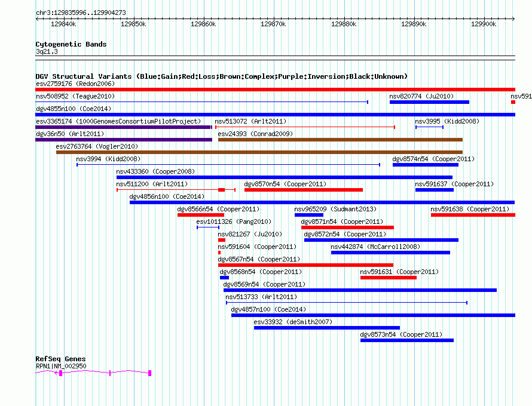Select the nsv508952 (Teague2010) label
The image size is (532, 406).
(x=75, y=96)
